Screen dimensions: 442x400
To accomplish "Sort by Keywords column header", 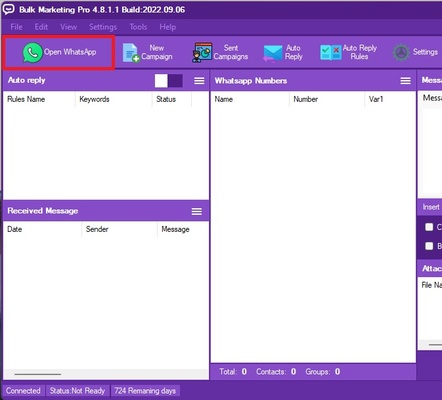I will tap(94, 99).
